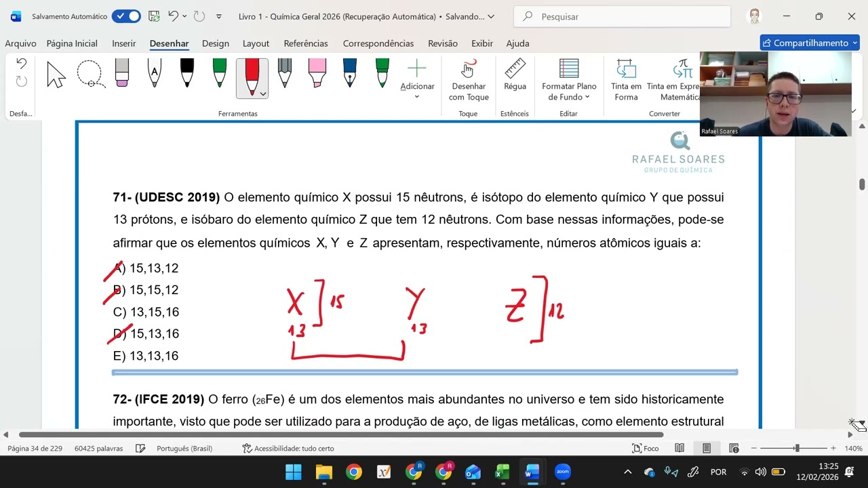Click the vertical scrollbar thumb
This screenshot has width=868, height=488.
pos(862,184)
